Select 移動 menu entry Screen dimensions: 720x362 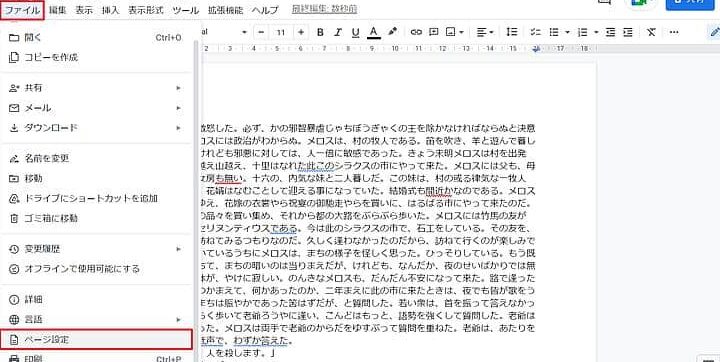pos(96,178)
